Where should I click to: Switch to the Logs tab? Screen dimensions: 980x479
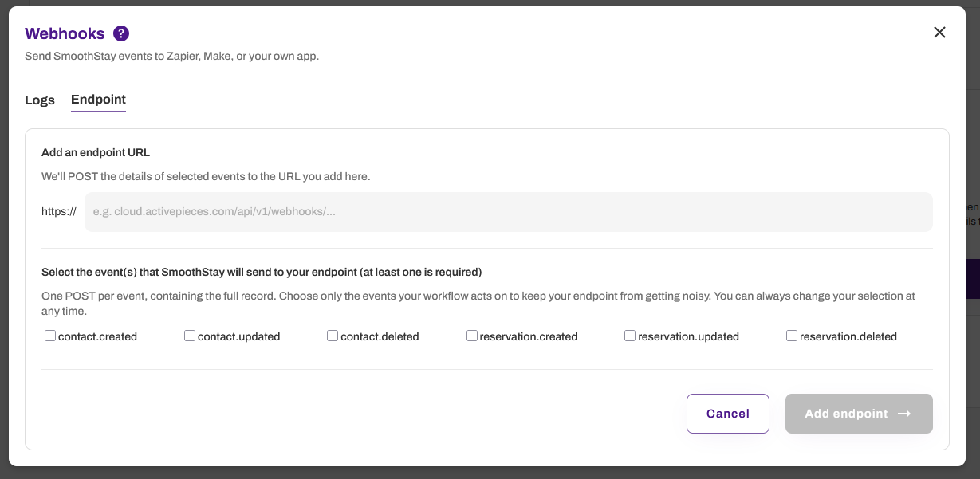tap(40, 100)
